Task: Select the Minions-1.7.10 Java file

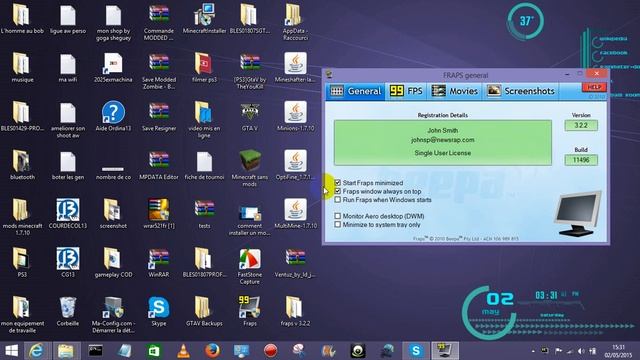Action: (x=295, y=116)
